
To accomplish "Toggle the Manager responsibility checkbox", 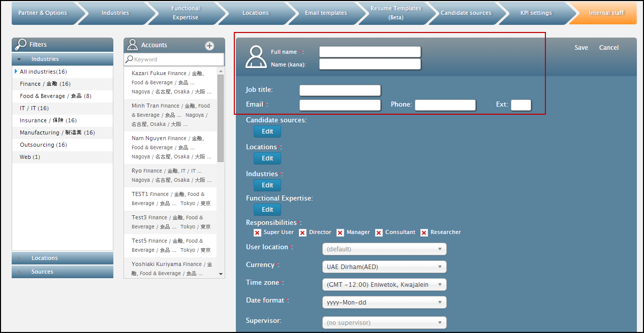I will (340, 232).
